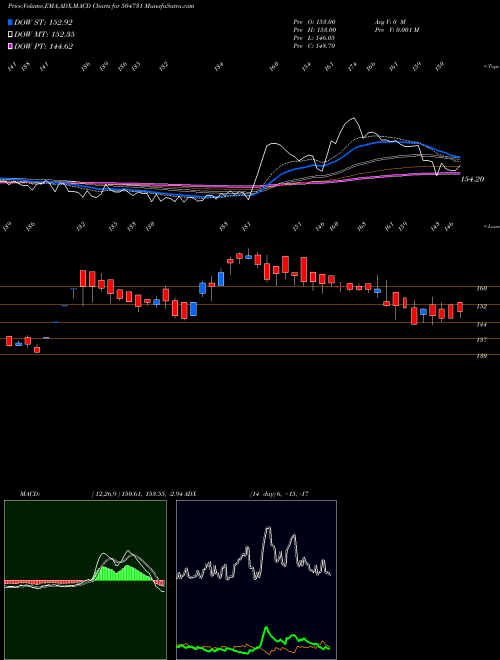Click the 'Avg V: 0 M' label

pos(389,21)
